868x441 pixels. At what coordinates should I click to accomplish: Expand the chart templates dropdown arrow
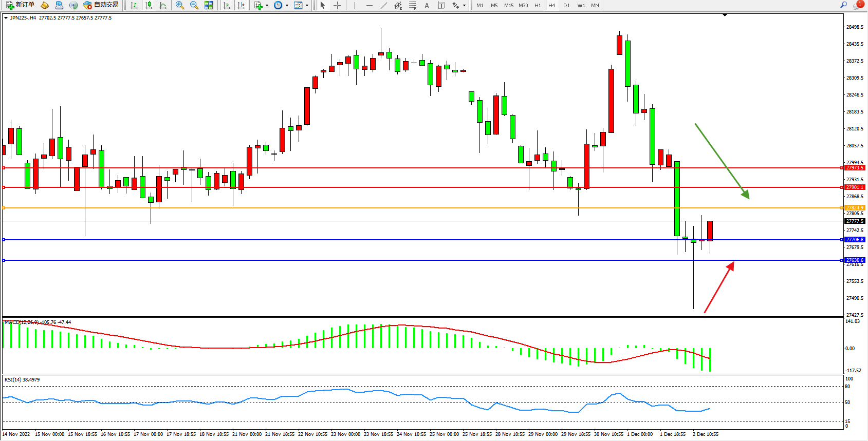pyautogui.click(x=307, y=5)
